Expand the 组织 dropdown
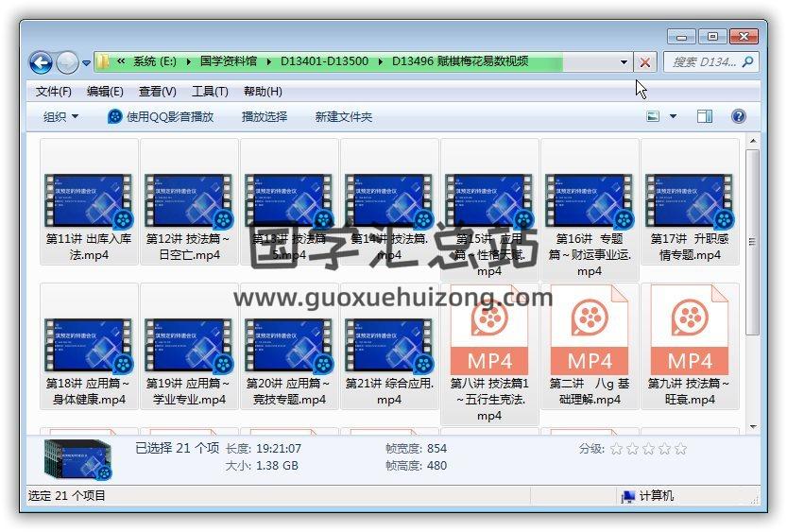The image size is (787, 532). coord(60,117)
